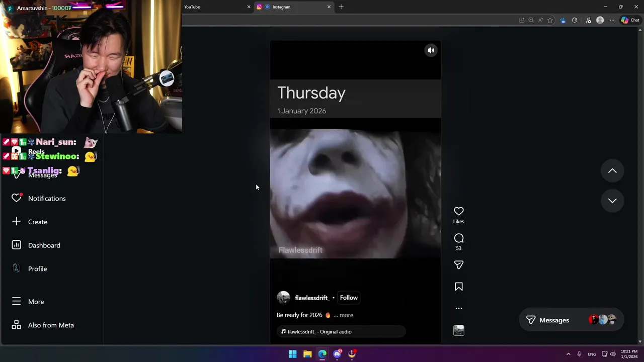
Task: Open flawlessdrift_ avatar picture
Action: 283,298
